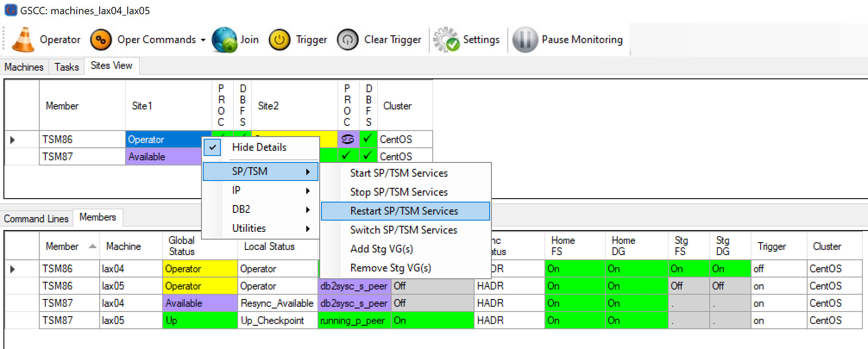
Task: Select TSM86 row arrow in Sites View
Action: click(x=13, y=140)
